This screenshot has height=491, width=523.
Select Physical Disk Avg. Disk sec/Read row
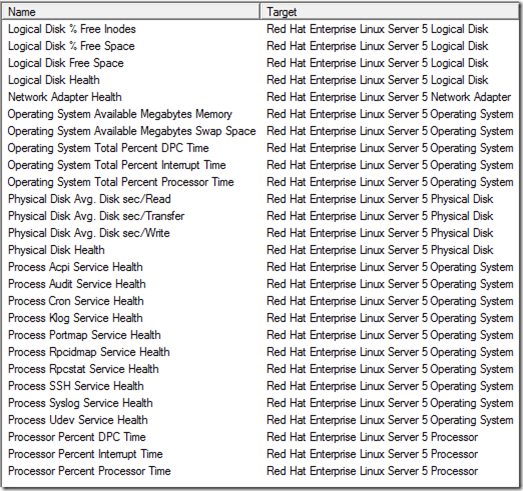tap(260, 199)
